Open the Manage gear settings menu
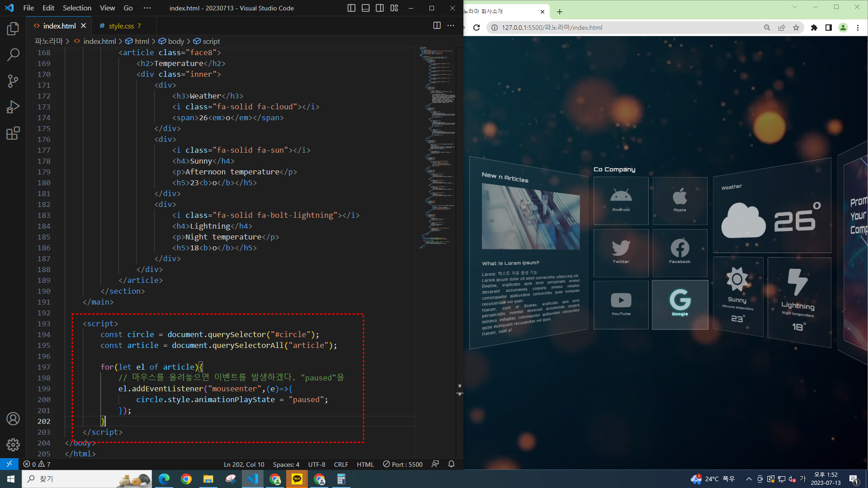The width and height of the screenshot is (868, 488). point(13,445)
